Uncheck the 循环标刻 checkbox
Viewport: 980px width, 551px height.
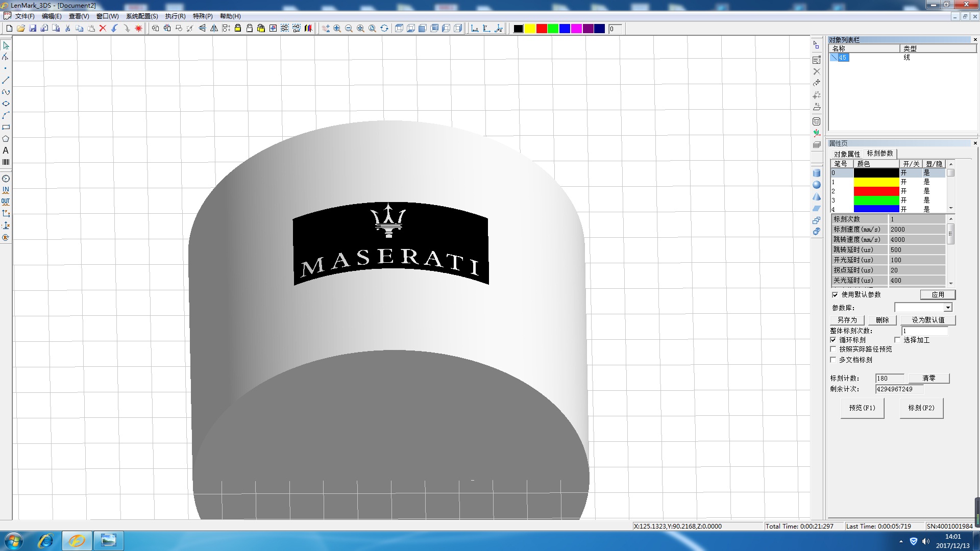[834, 340]
